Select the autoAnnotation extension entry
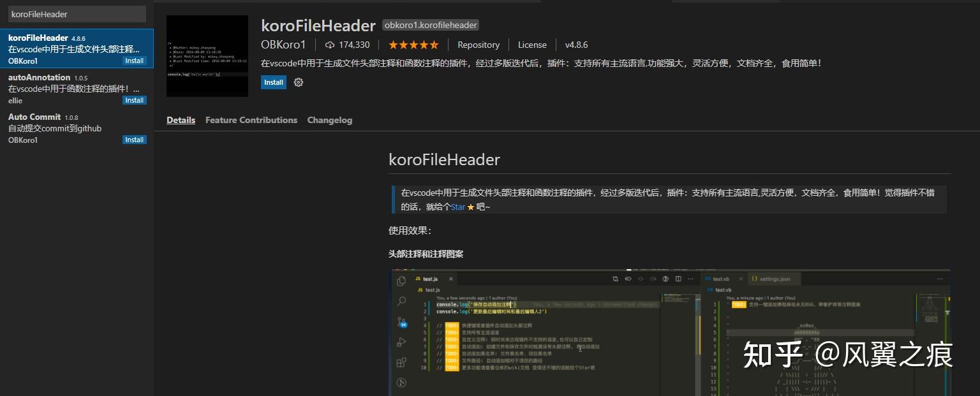This screenshot has width=980, height=396. pyautogui.click(x=77, y=88)
